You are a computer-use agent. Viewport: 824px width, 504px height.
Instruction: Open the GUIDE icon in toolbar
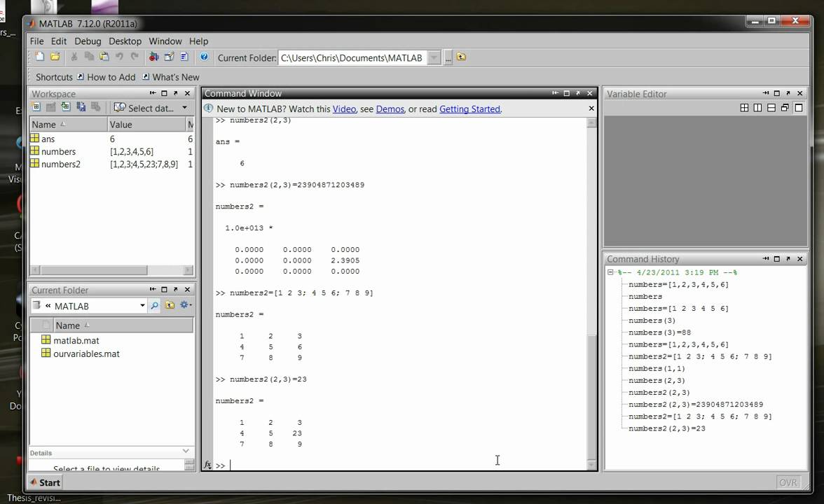[170, 57]
